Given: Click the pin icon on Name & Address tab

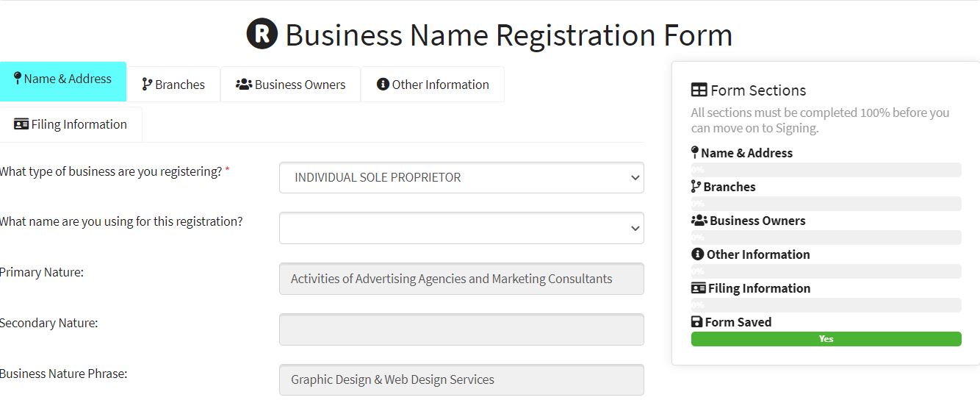Looking at the screenshot, I should click(18, 79).
